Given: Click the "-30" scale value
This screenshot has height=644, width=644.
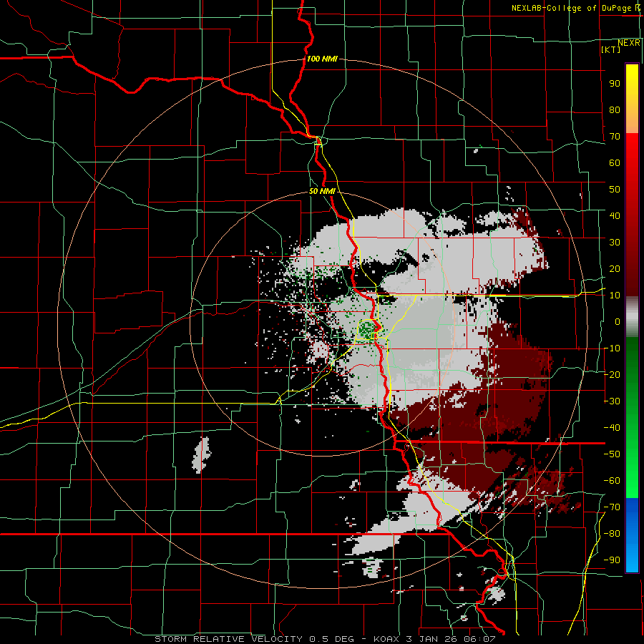Looking at the screenshot, I should (x=612, y=401).
